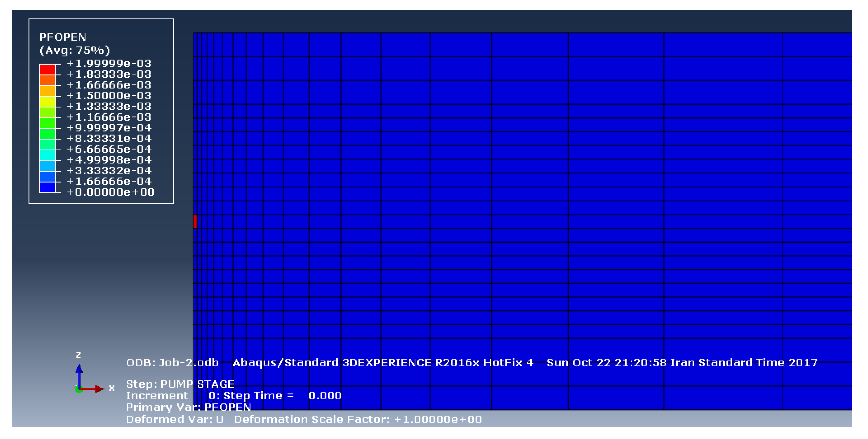This screenshot has height=439, width=868.
Task: Click the red swatch in the PFOPEN legend
Action: 47,69
